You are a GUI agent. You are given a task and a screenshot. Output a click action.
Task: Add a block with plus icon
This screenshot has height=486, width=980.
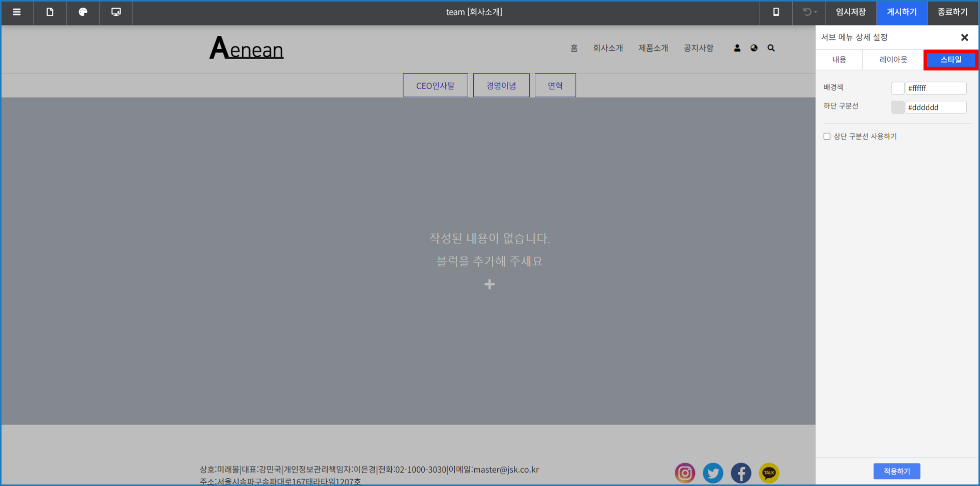click(x=489, y=285)
